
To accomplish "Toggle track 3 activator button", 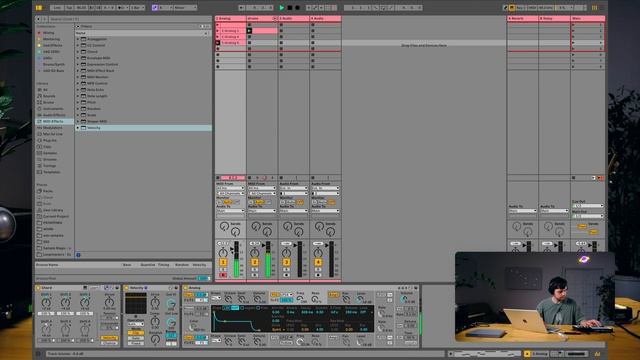I will coord(287,262).
